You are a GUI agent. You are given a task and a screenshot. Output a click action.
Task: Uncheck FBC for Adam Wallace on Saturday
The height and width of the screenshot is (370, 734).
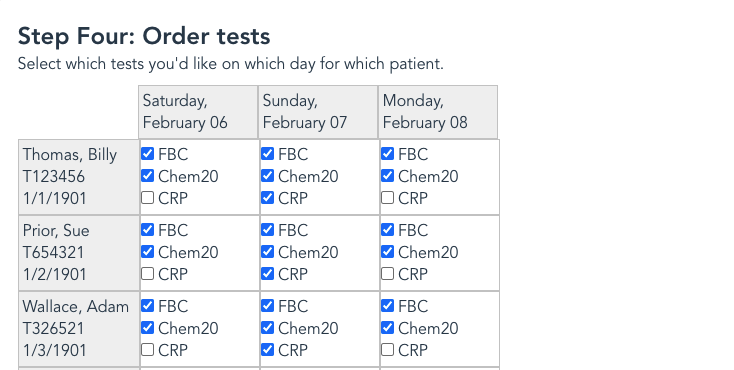pos(147,305)
